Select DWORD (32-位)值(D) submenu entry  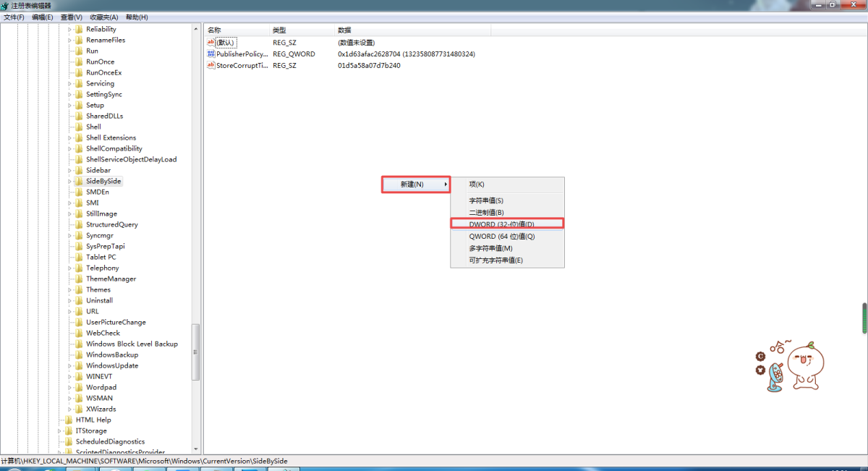point(507,224)
